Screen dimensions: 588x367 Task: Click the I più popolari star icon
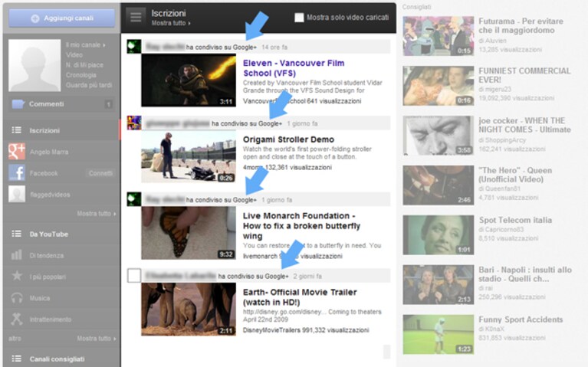point(17,276)
